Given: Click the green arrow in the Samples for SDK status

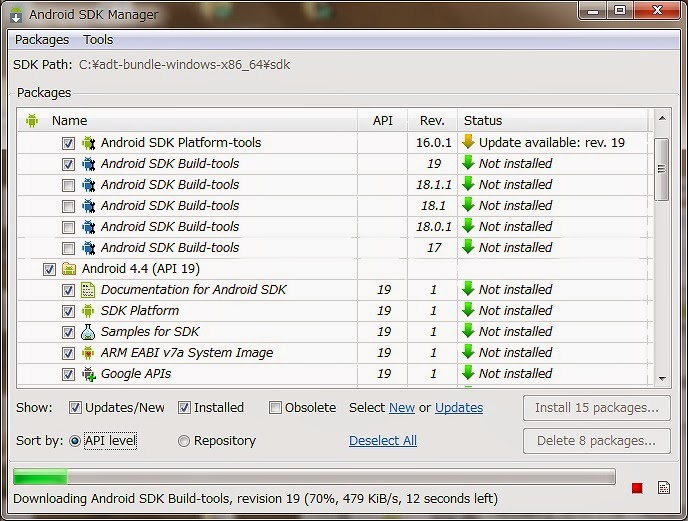Looking at the screenshot, I should click(x=468, y=331).
